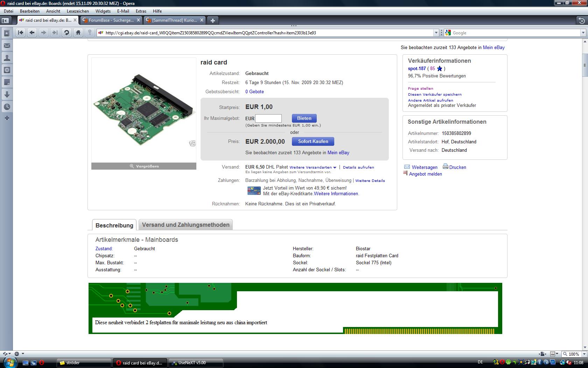Image resolution: width=588 pixels, height=368 pixels.
Task: Click the raid card product thumbnail
Action: 143,110
